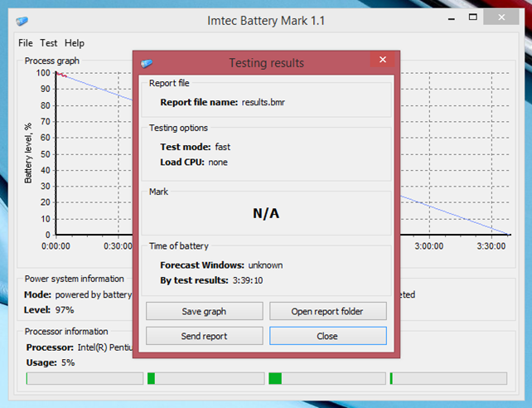Close the Testing results dialog with X

tap(383, 60)
